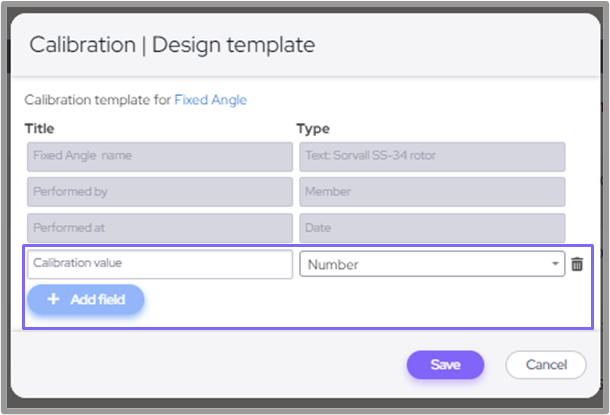The width and height of the screenshot is (610, 415).
Task: Click the plus icon on Add field
Action: (53, 299)
